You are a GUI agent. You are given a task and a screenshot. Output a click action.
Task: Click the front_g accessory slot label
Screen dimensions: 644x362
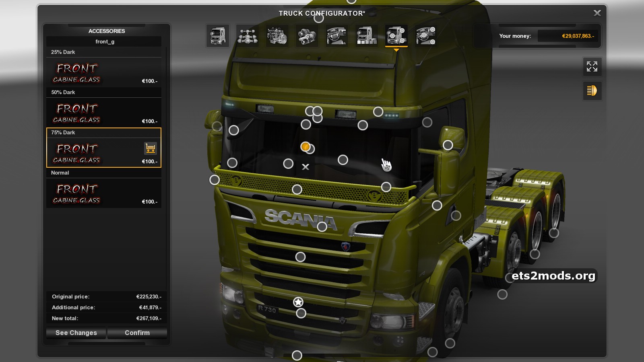[105, 41]
